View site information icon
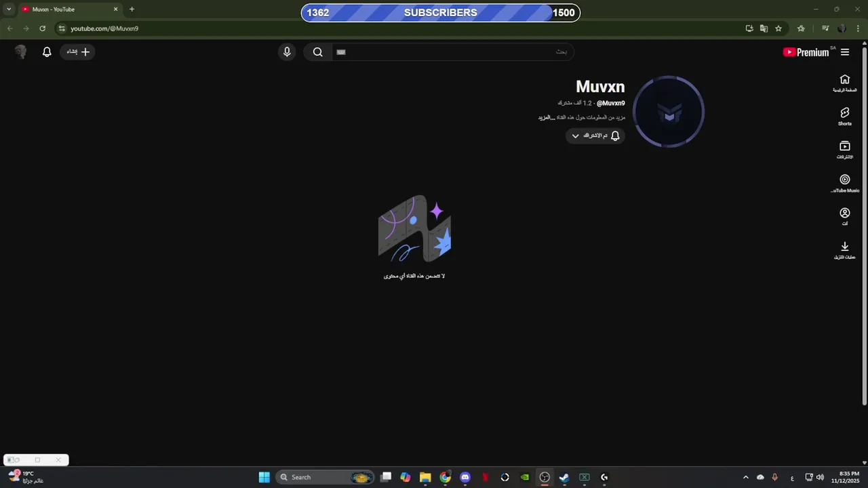This screenshot has height=488, width=868. [x=62, y=28]
